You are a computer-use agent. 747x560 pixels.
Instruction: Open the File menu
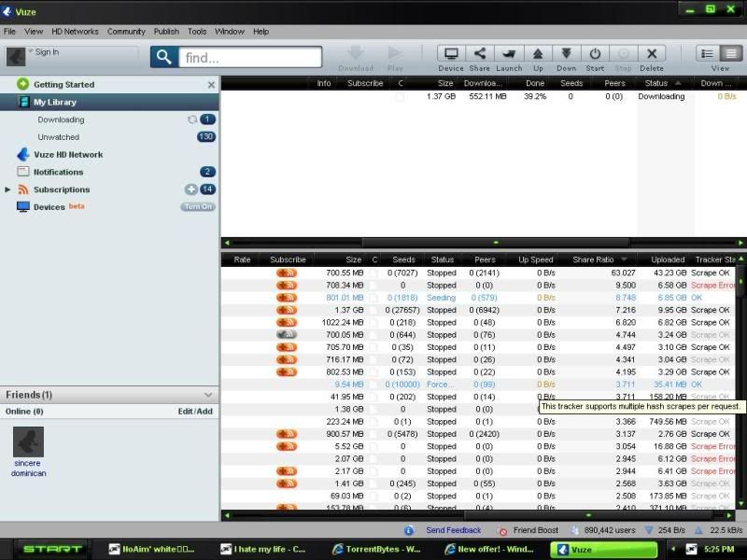click(x=9, y=32)
